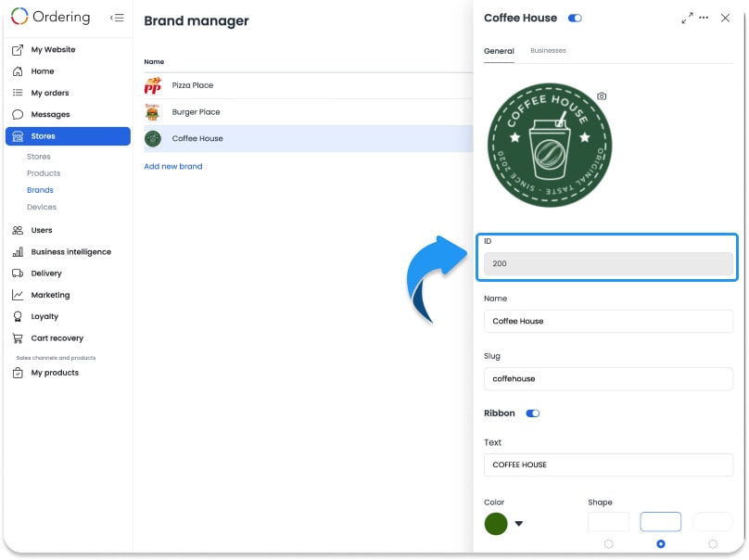The width and height of the screenshot is (749, 560).
Task: Click the My products bag icon
Action: (18, 373)
